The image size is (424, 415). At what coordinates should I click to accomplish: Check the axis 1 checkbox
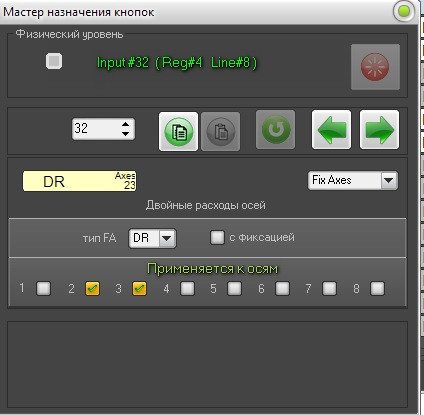pos(44,288)
